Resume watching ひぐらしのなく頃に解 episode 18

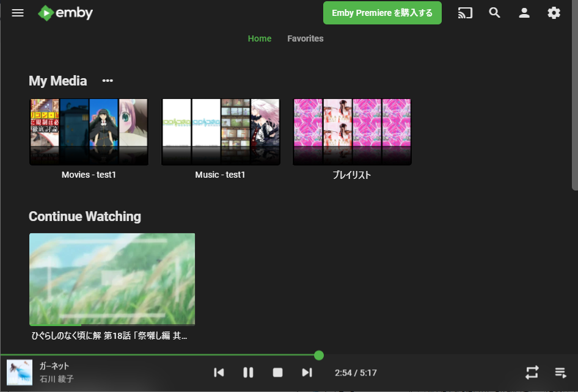[112, 278]
